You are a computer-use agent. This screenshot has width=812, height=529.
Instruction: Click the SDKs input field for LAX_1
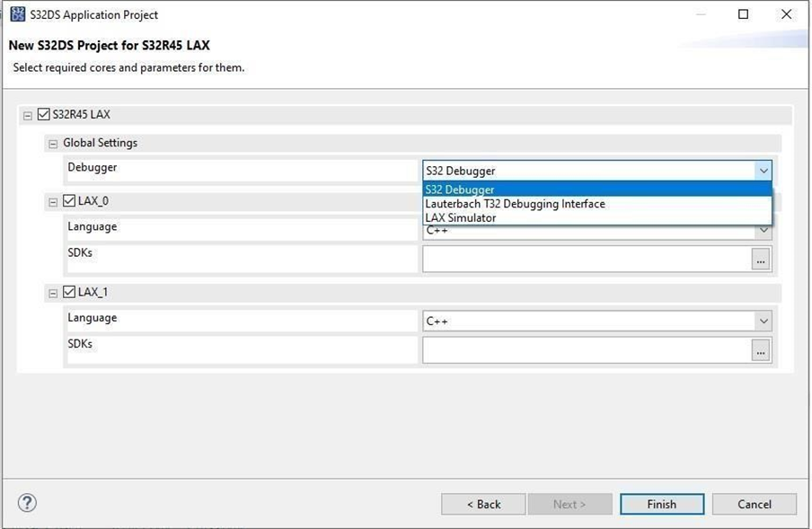point(584,349)
